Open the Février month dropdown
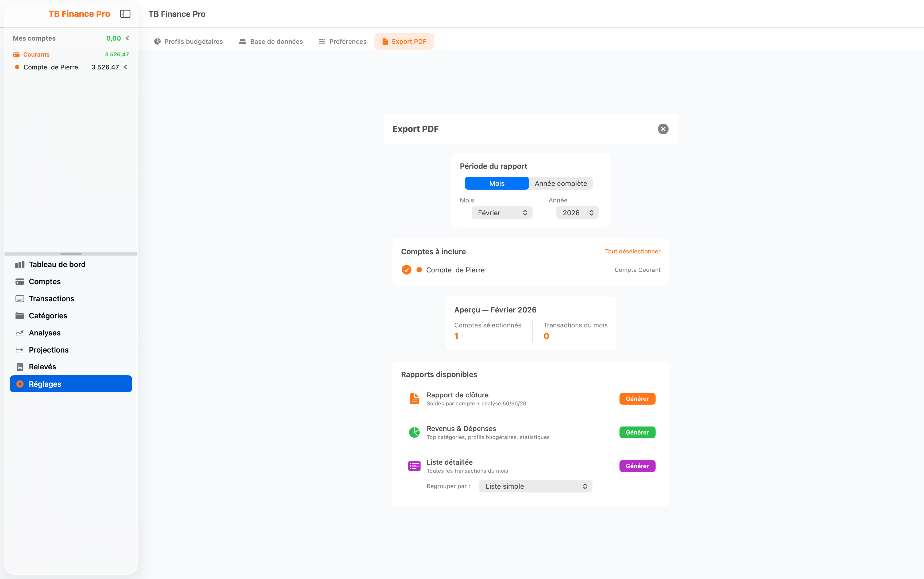 pos(502,213)
